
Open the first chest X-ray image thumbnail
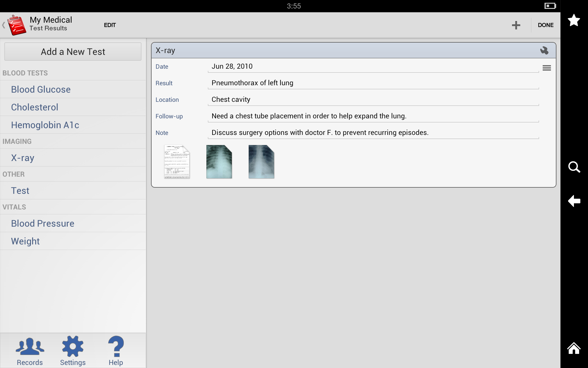(219, 162)
